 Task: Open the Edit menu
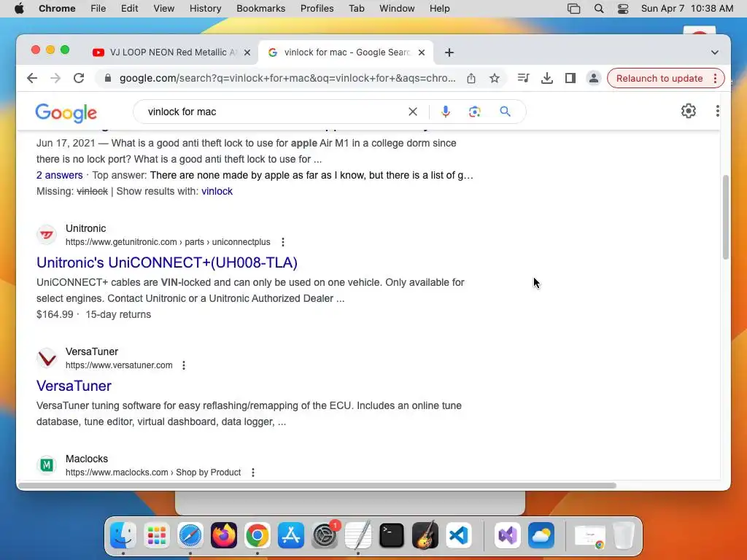(129, 9)
